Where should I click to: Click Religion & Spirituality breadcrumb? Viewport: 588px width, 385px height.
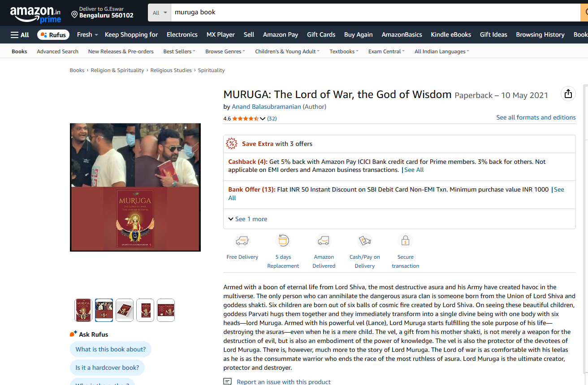tap(117, 70)
